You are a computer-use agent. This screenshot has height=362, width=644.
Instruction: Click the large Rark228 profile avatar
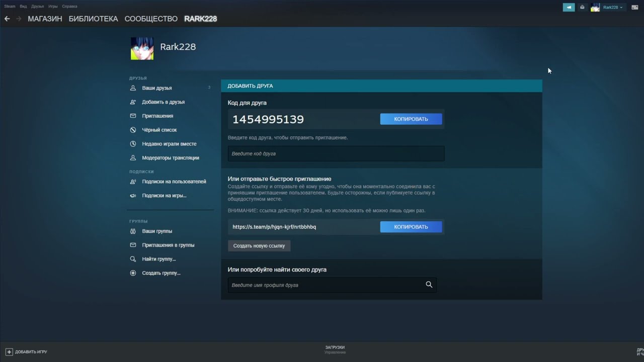tap(142, 48)
